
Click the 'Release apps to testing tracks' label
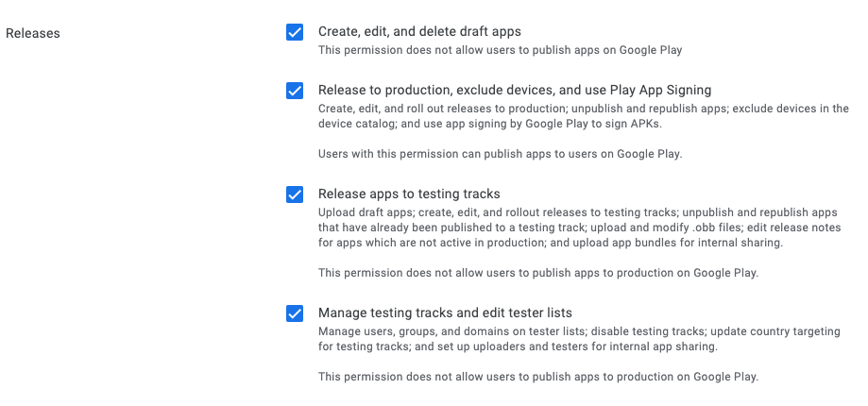coord(409,195)
